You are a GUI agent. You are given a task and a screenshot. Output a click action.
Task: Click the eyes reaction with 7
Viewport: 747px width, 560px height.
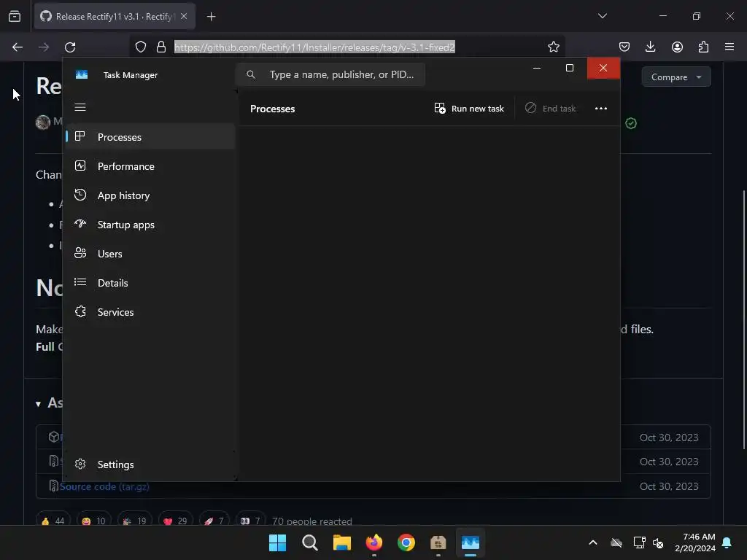click(251, 521)
